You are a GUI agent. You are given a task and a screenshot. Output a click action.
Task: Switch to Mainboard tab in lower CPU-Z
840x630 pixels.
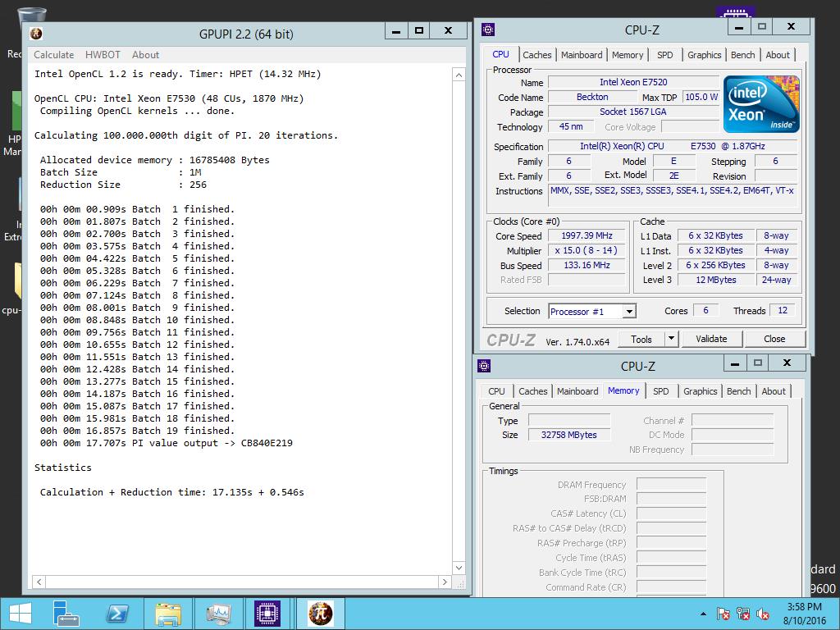point(577,391)
